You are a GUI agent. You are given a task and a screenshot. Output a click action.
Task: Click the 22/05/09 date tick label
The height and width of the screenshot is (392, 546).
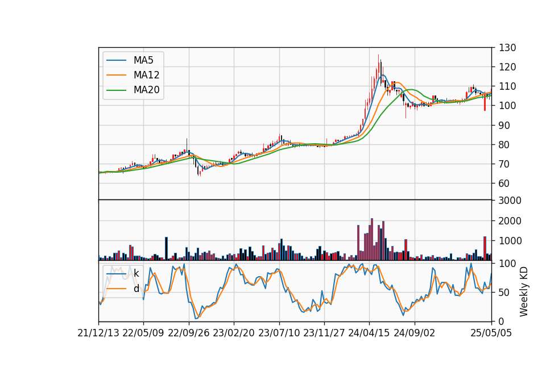click(143, 333)
